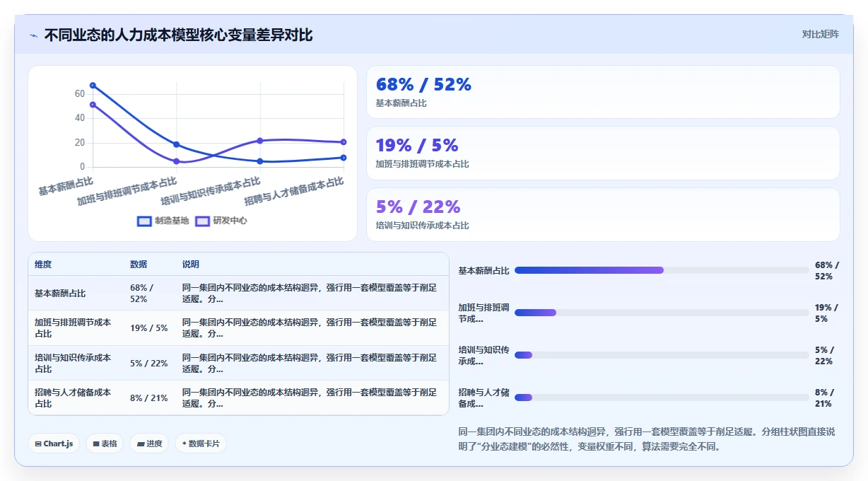Select the 表格 chip
The width and height of the screenshot is (868, 481).
click(105, 444)
